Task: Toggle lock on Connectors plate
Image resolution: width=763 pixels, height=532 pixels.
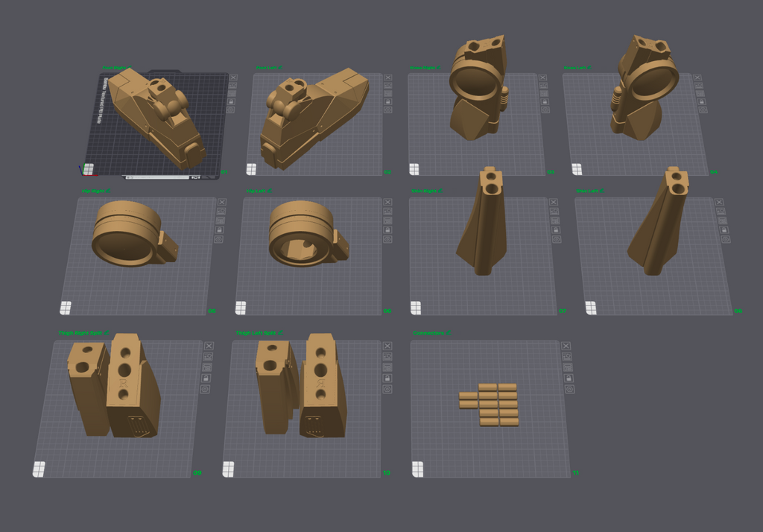Action: tap(569, 379)
